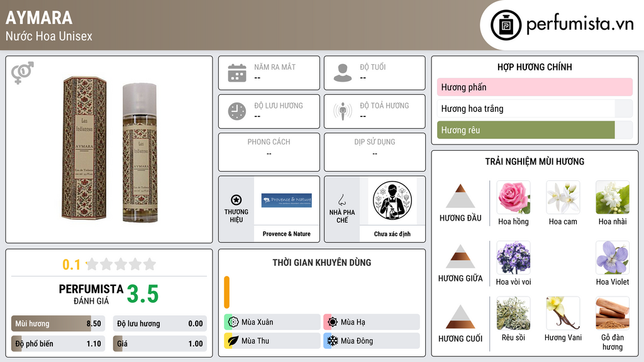Click the Trải nghiệm mùi hương heading

535,162
